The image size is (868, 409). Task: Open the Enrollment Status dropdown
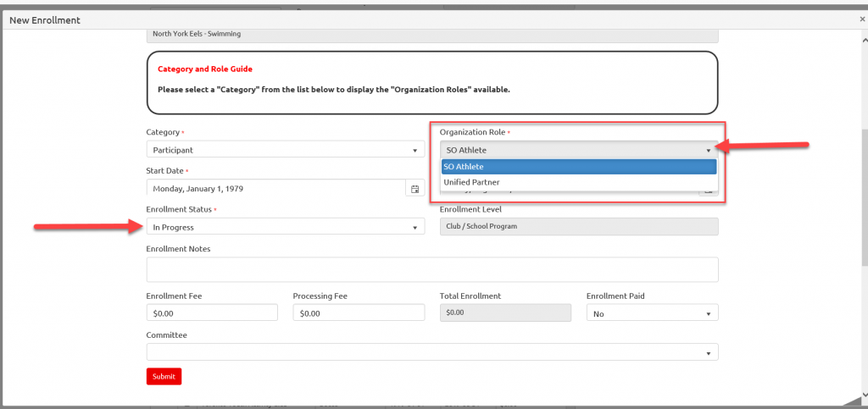pos(286,227)
